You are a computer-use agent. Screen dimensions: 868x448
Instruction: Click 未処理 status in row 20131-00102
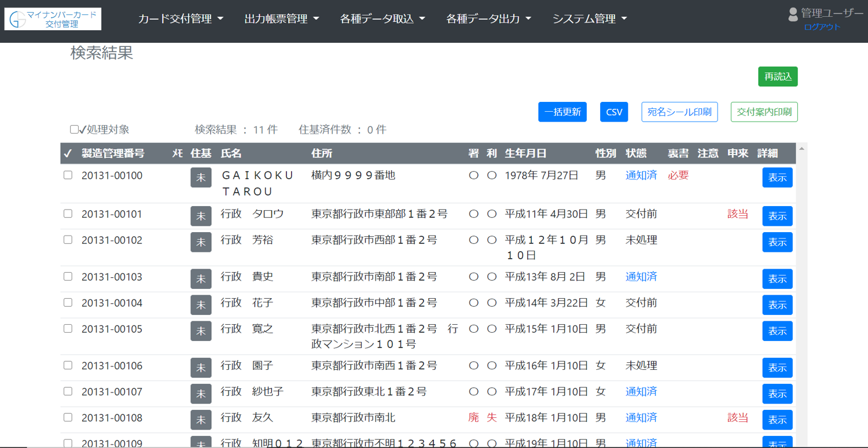coord(641,240)
